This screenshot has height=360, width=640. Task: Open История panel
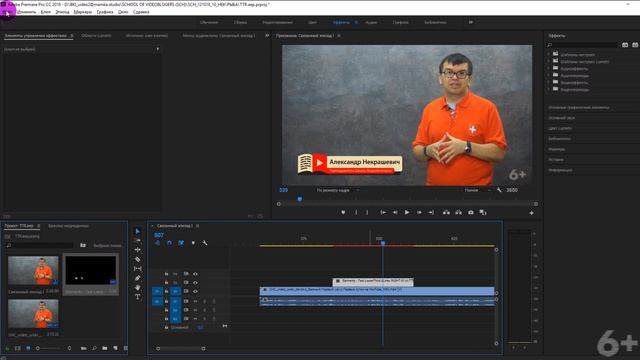tap(556, 159)
